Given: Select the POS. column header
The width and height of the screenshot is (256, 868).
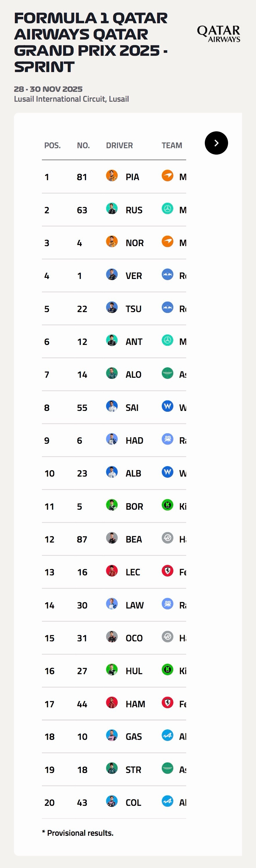Looking at the screenshot, I should 53,146.
